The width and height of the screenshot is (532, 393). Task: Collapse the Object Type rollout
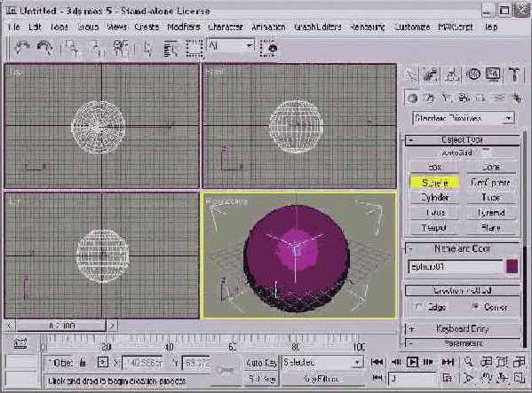pyautogui.click(x=462, y=140)
